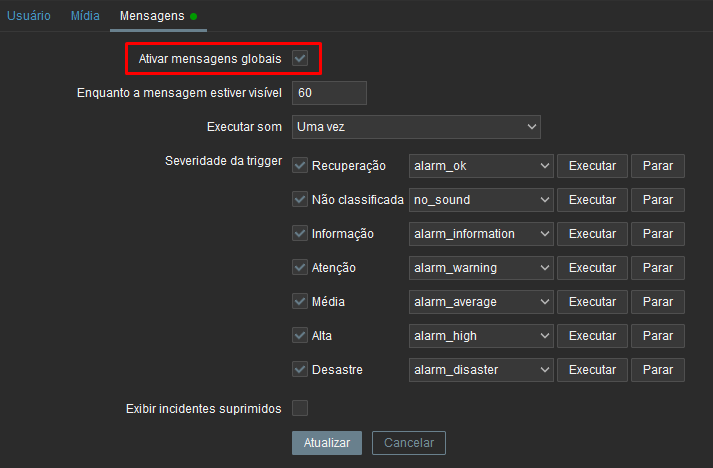Open the alarm_high sound dropdown
This screenshot has height=468, width=713.
pos(481,336)
